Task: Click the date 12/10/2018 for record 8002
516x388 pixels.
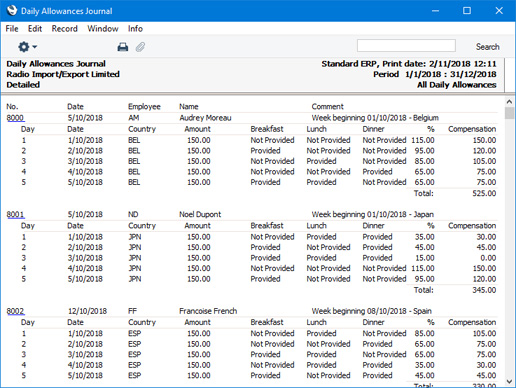Action: 87,311
